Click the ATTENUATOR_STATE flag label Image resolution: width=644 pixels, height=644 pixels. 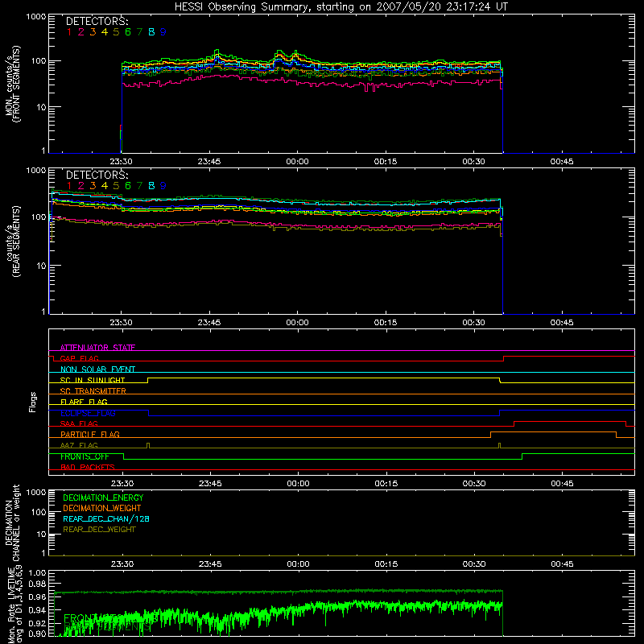[x=97, y=348]
